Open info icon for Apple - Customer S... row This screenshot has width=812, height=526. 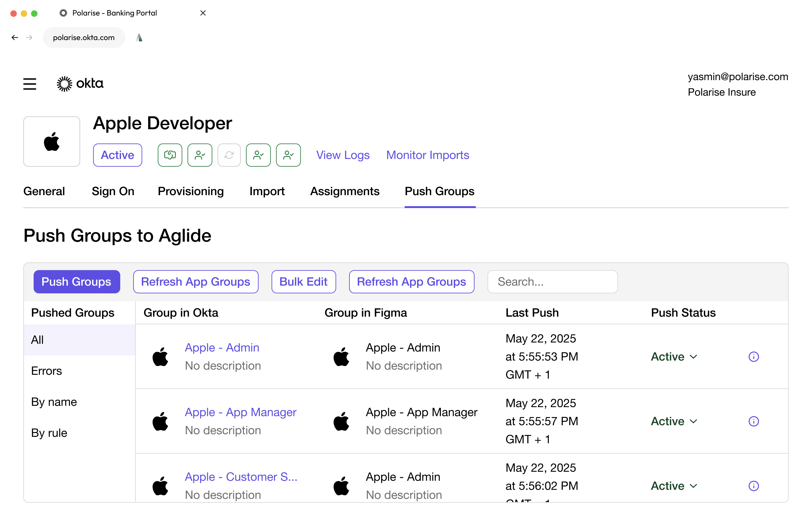pos(754,486)
